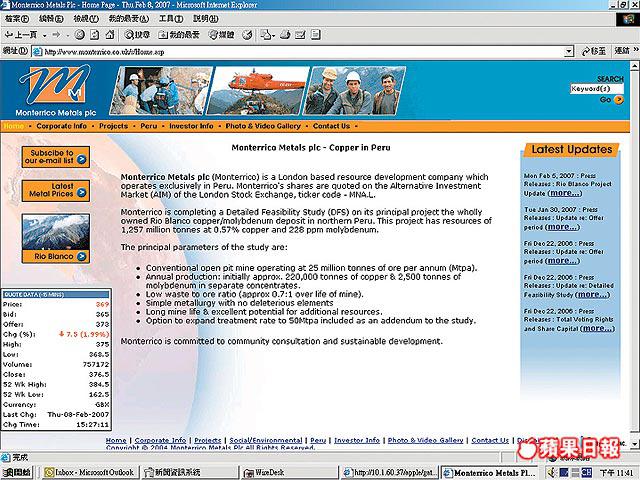The height and width of the screenshot is (480, 640).
Task: Click the volume speaker tray icon
Action: point(552,472)
